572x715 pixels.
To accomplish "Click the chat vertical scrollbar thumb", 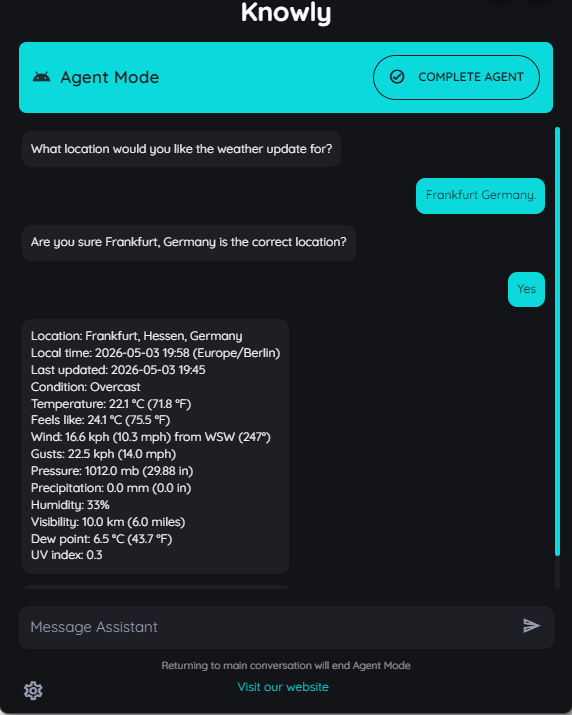I will click(557, 341).
